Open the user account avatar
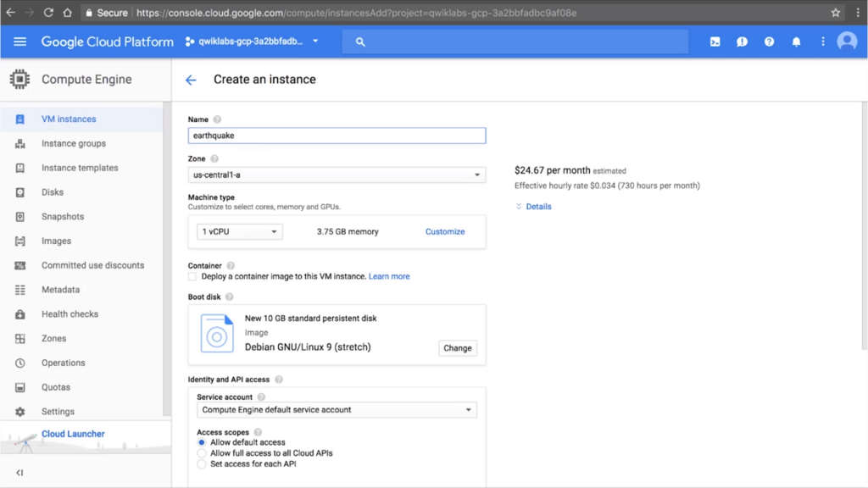 click(x=847, y=42)
